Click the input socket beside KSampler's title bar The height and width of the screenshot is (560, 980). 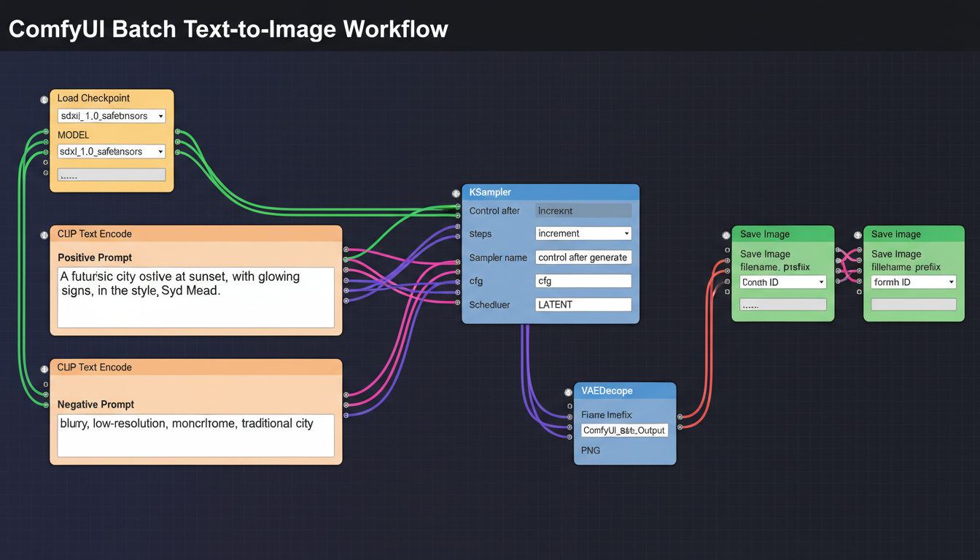[x=456, y=192]
